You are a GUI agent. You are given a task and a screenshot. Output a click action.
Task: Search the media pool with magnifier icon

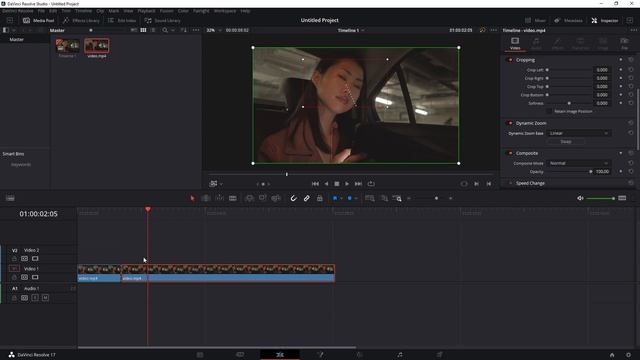click(165, 30)
